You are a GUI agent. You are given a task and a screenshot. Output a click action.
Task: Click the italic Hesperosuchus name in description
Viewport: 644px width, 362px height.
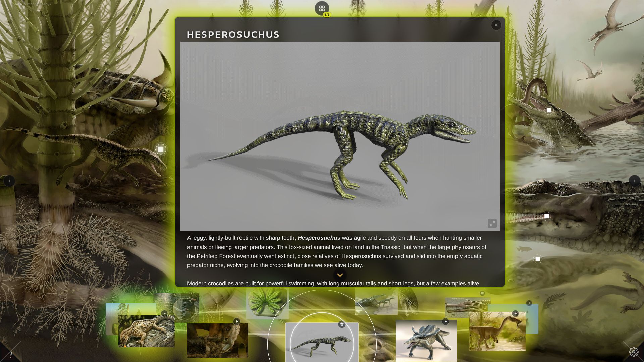[319, 238]
